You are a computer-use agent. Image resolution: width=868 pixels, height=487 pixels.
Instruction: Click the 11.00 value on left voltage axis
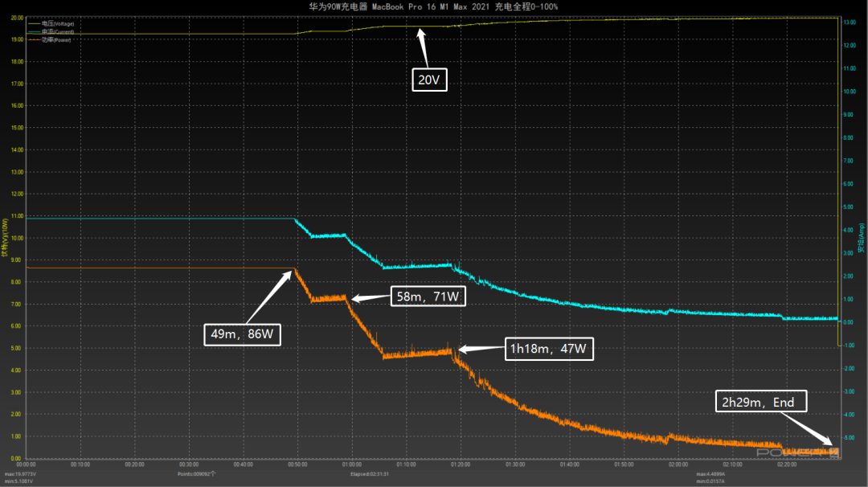[17, 216]
